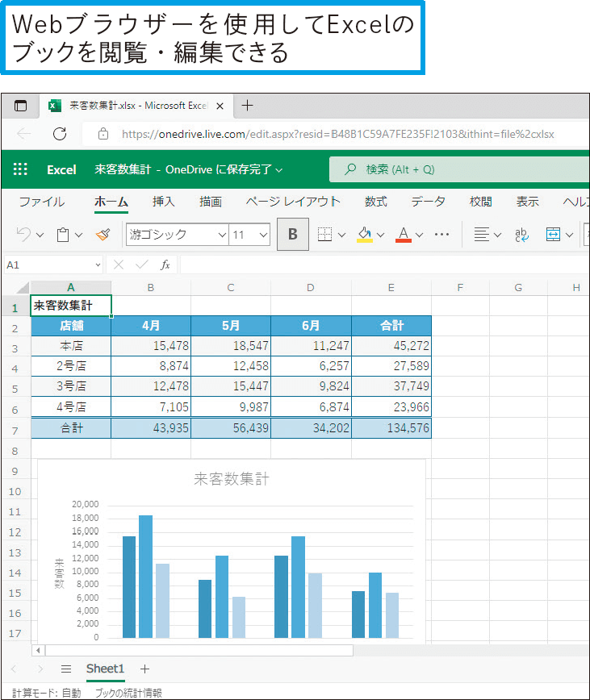Screen dimensions: 590x700
Task: Open the Name Box A1 dropdown
Action: point(98,265)
